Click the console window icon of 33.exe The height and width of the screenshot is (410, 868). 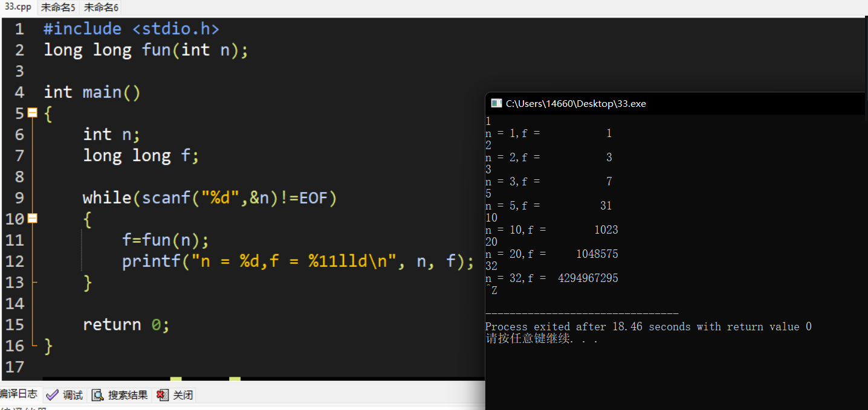click(x=496, y=103)
